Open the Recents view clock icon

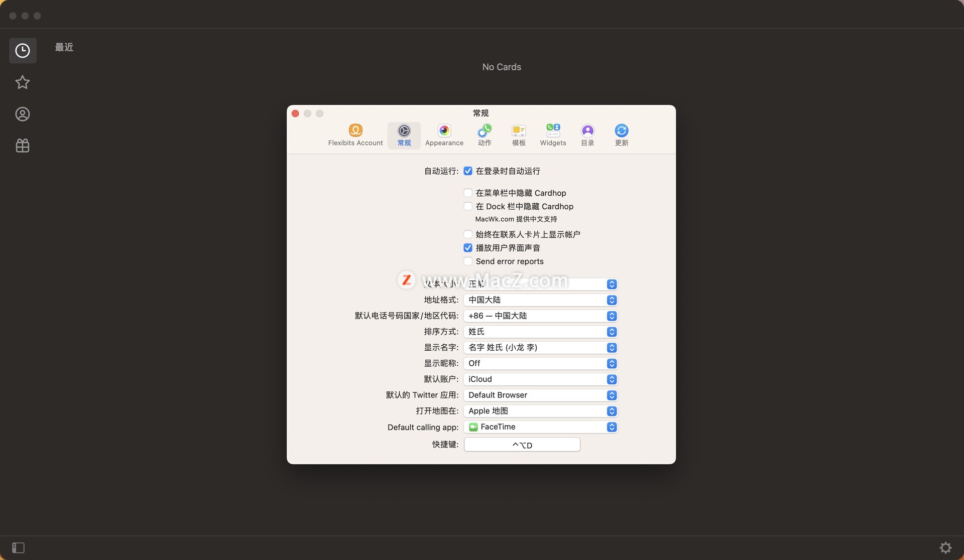coord(23,51)
